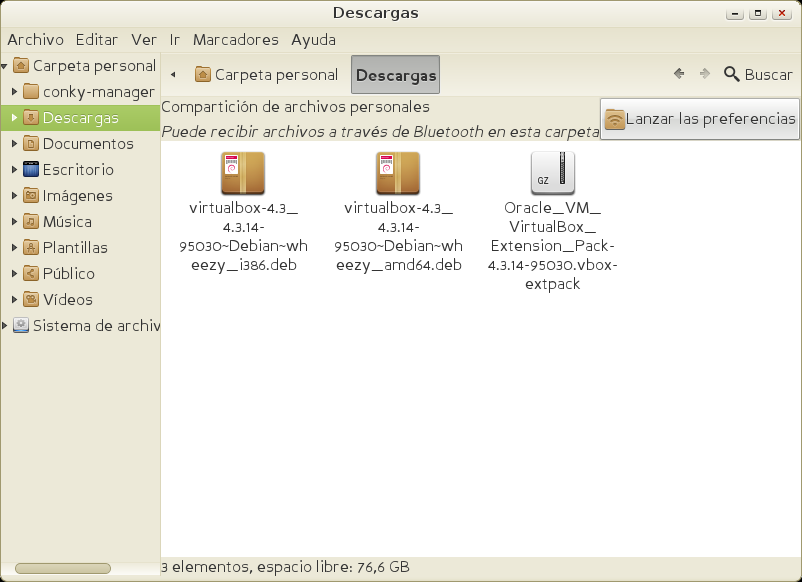The height and width of the screenshot is (582, 802).
Task: Select the Oracle VM Extension Pack file icon
Action: [552, 173]
